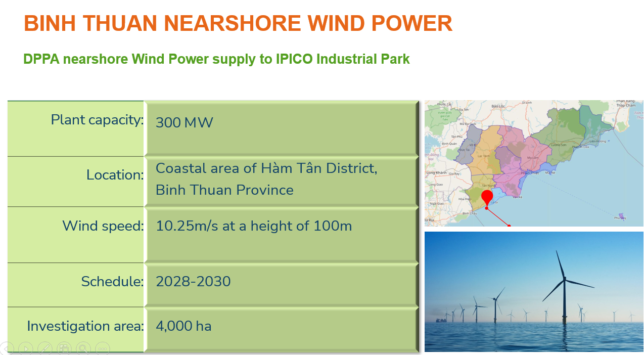
Task: Show the see all slides grid
Action: (64, 348)
